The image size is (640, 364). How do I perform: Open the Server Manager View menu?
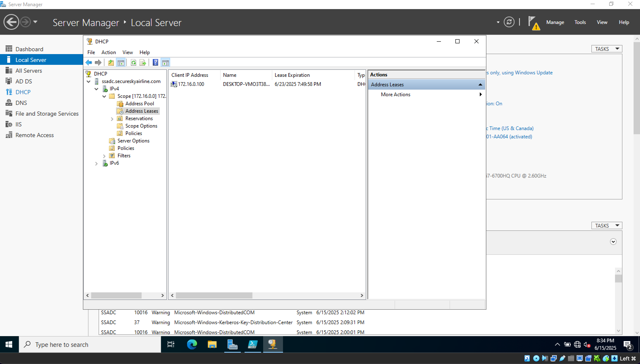(x=602, y=22)
